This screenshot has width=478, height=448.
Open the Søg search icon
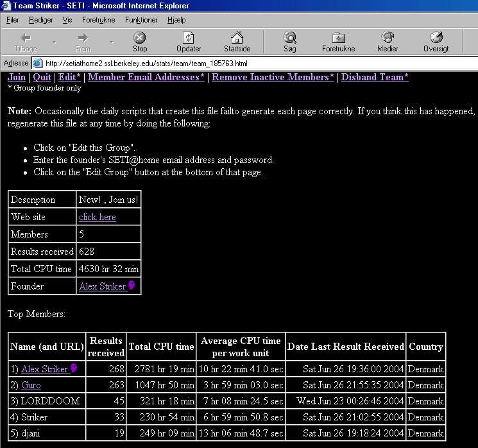pyautogui.click(x=289, y=37)
